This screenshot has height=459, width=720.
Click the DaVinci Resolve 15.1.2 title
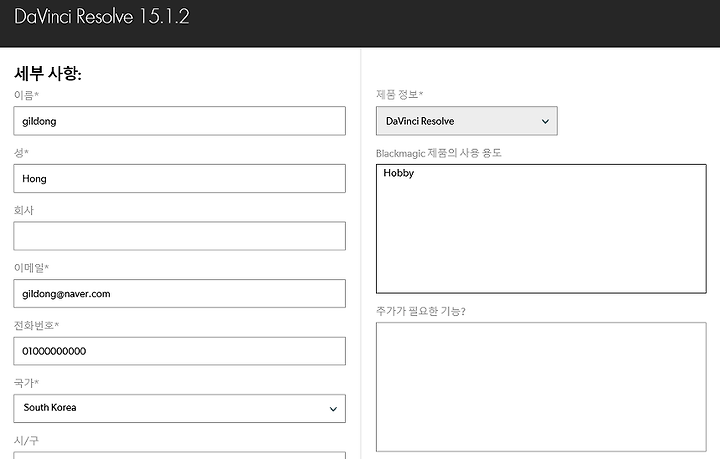pyautogui.click(x=102, y=17)
